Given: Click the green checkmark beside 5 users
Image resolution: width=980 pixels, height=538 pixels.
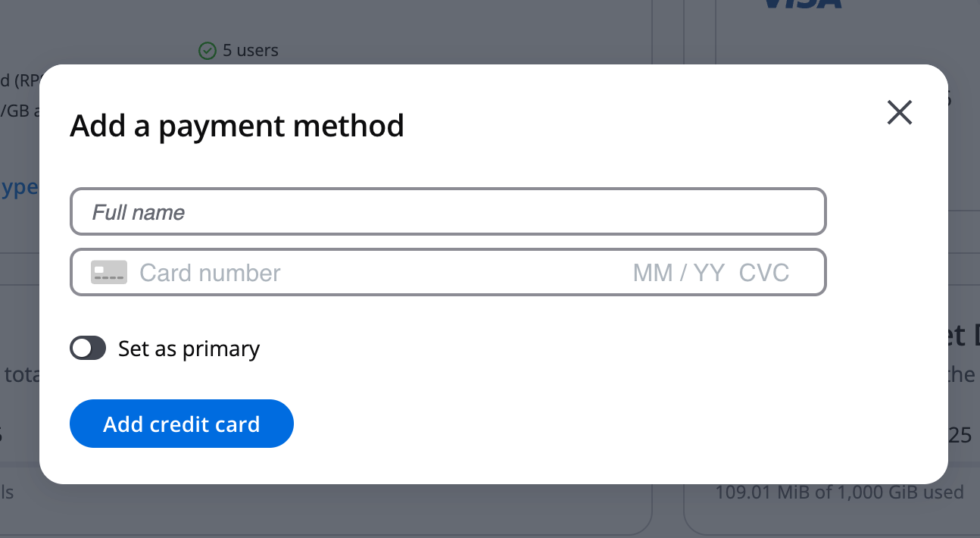Looking at the screenshot, I should click(x=207, y=50).
